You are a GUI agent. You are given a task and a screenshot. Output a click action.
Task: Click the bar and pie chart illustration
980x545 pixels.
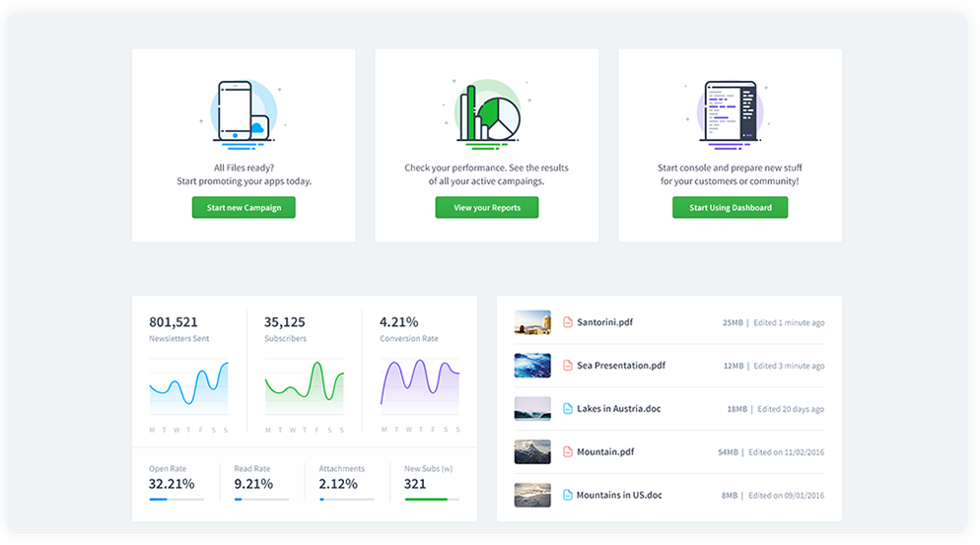click(x=487, y=115)
